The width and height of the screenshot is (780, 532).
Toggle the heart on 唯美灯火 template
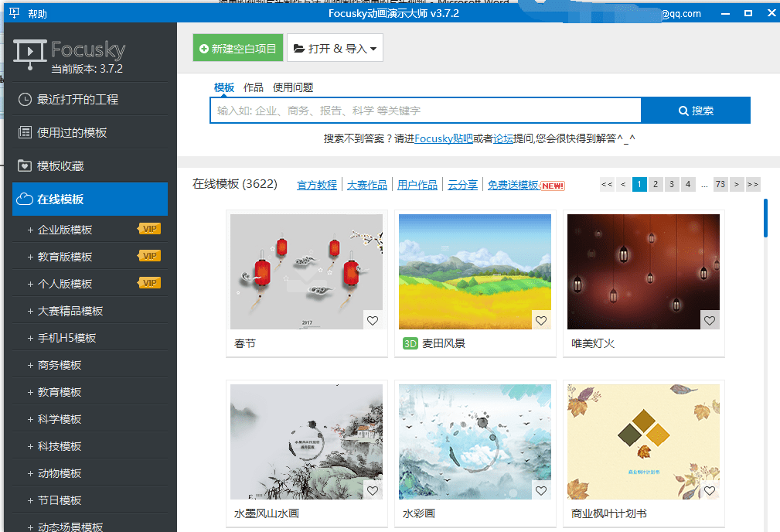[x=710, y=321]
